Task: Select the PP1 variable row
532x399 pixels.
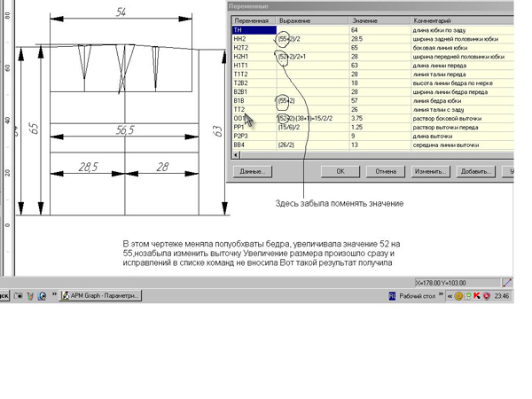Action: [x=373, y=127]
